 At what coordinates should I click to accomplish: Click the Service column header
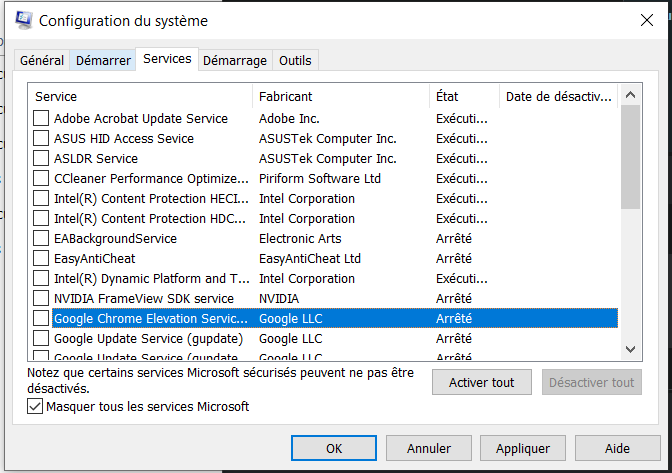click(140, 96)
